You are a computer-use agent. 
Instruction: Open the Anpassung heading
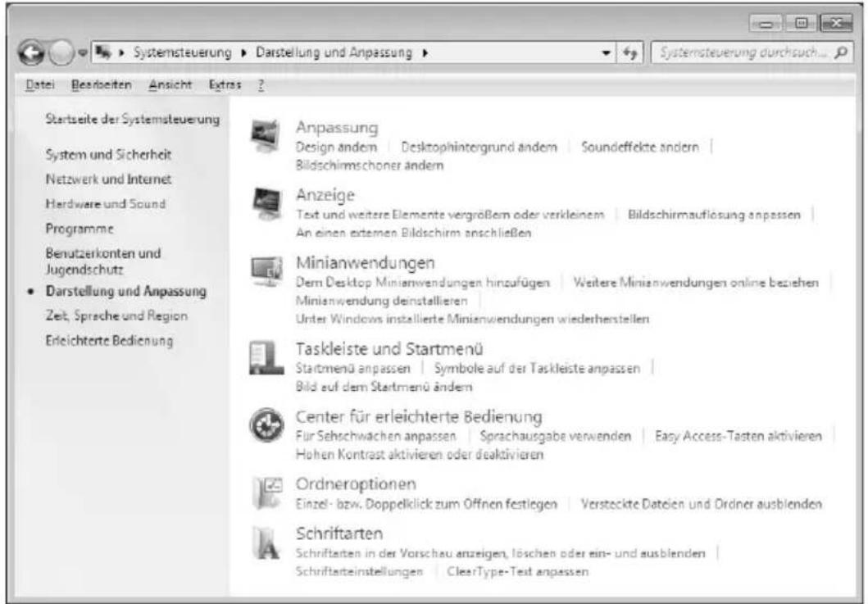coord(337,127)
